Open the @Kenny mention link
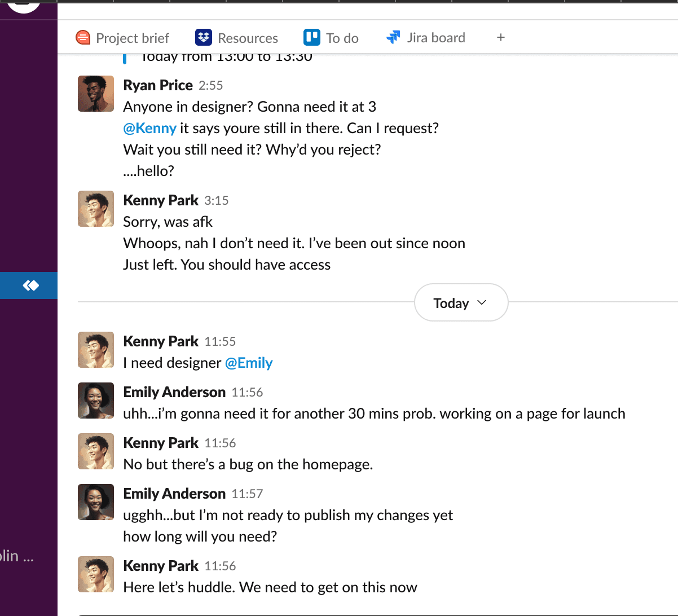This screenshot has height=616, width=678. (149, 128)
